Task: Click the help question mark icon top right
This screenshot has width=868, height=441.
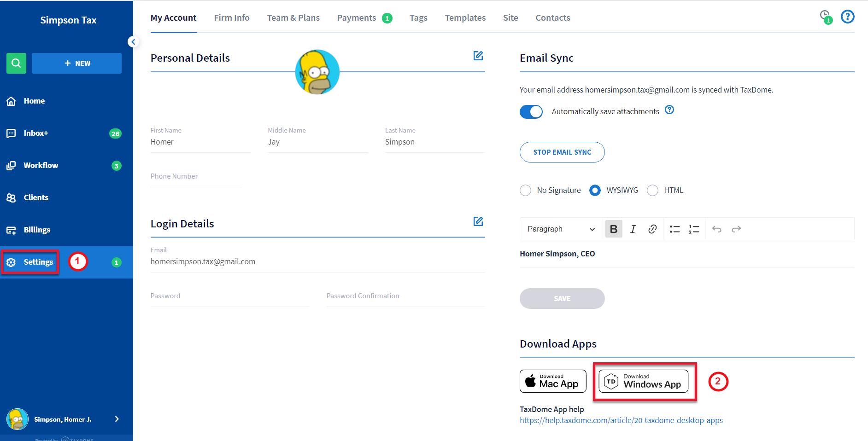Action: click(847, 17)
